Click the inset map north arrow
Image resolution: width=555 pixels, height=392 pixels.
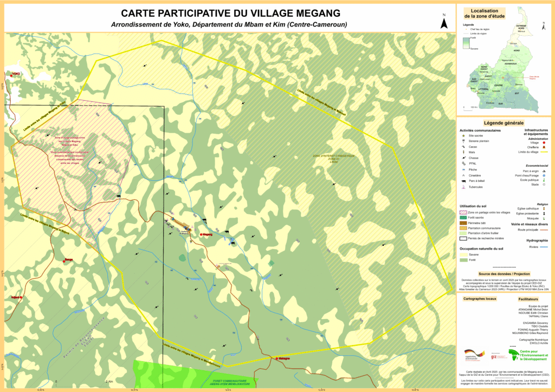tap(544, 26)
